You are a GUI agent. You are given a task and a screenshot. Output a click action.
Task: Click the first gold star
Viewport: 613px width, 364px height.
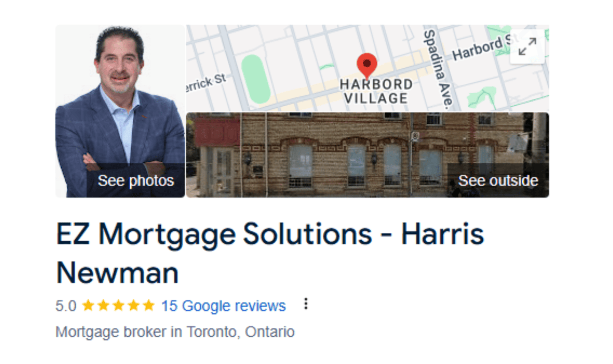coord(88,305)
